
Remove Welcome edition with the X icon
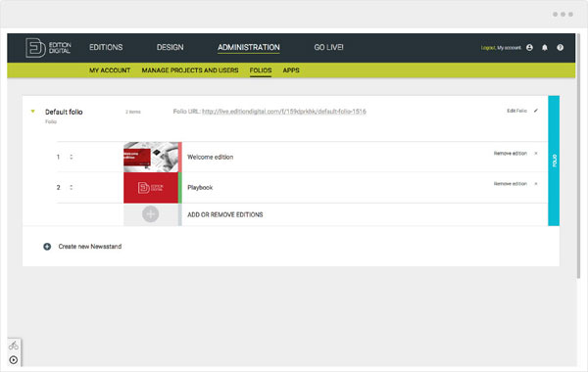pyautogui.click(x=536, y=154)
